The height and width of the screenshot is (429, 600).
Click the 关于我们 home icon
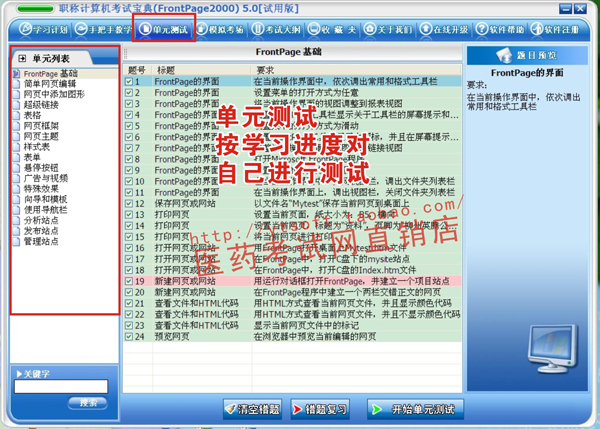pyautogui.click(x=386, y=30)
